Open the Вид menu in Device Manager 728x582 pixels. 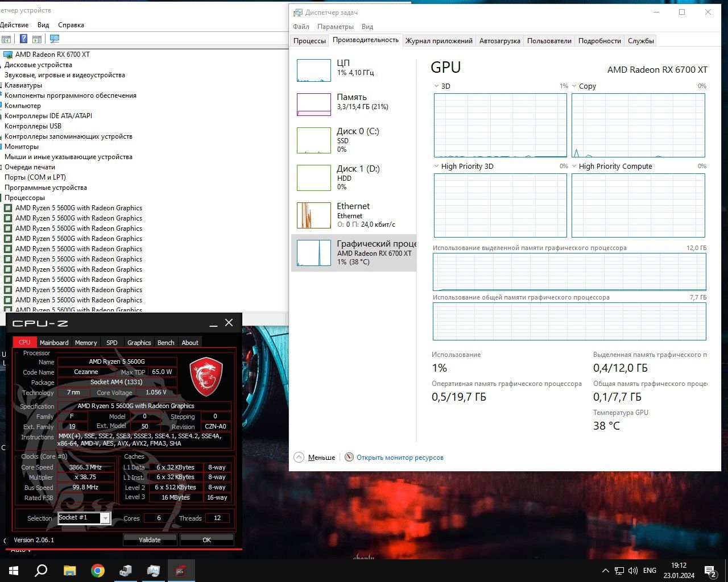click(x=43, y=25)
